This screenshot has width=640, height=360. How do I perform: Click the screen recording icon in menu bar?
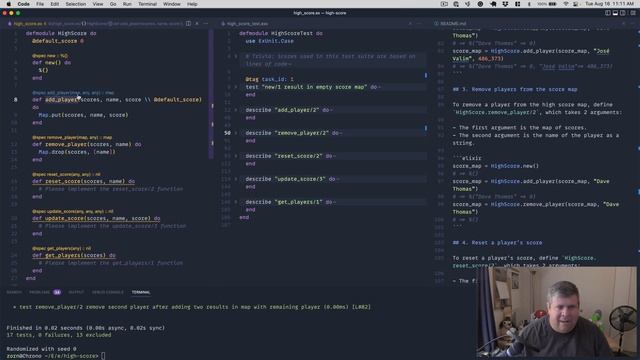(444, 4)
